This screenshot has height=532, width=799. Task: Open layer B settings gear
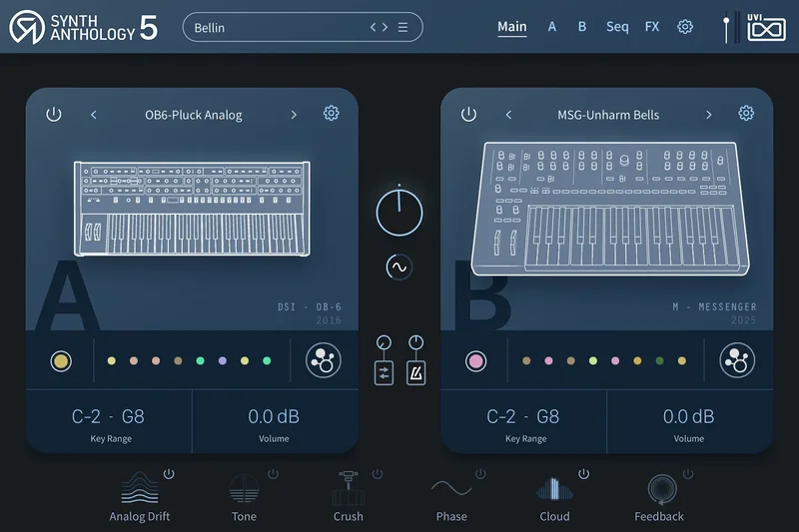(746, 113)
